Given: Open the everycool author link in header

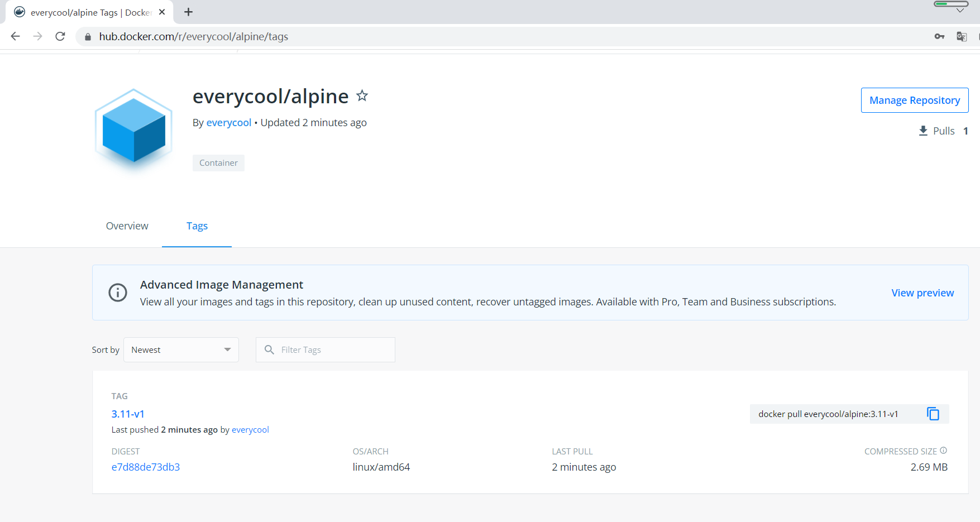Looking at the screenshot, I should click(229, 122).
